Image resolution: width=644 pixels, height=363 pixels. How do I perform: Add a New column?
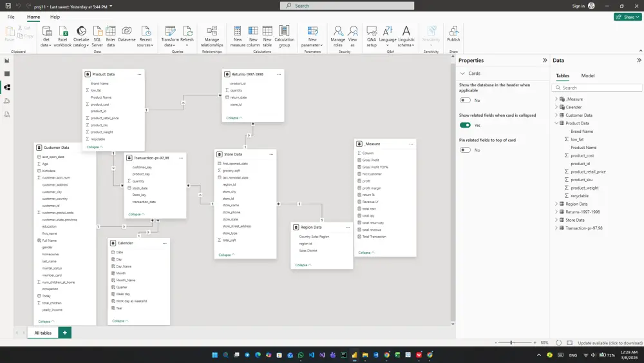pos(253,36)
